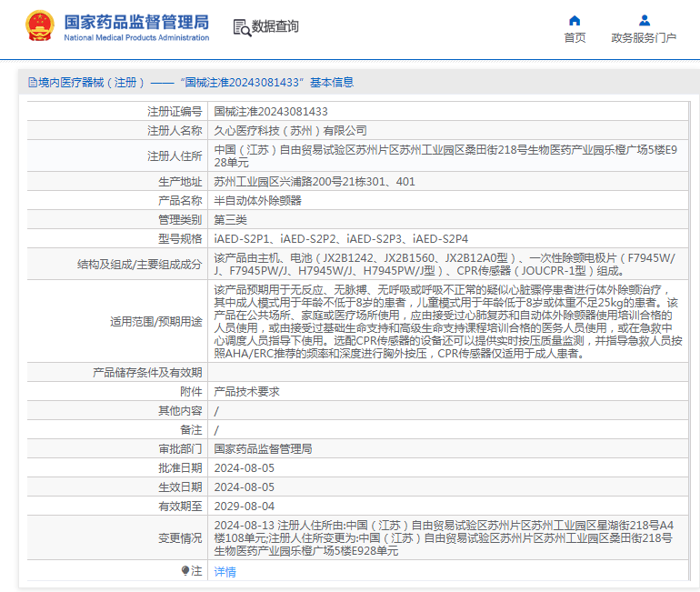Click the national emblem logo
Image resolution: width=700 pixels, height=592 pixels.
(40, 25)
